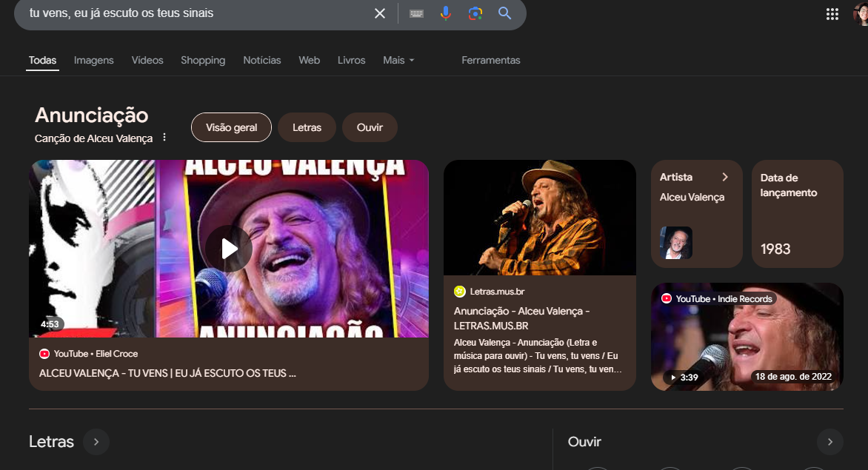This screenshot has height=470, width=868.
Task: Open Anunciação - Alceu Valença LETRAS.MUS.BR link
Action: pos(521,318)
